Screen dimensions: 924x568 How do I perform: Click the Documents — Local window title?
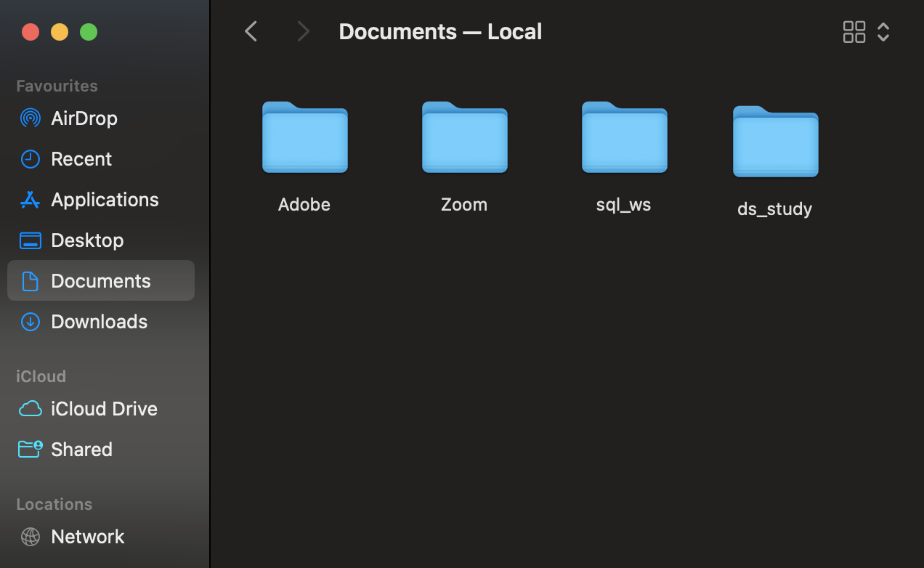click(x=440, y=31)
